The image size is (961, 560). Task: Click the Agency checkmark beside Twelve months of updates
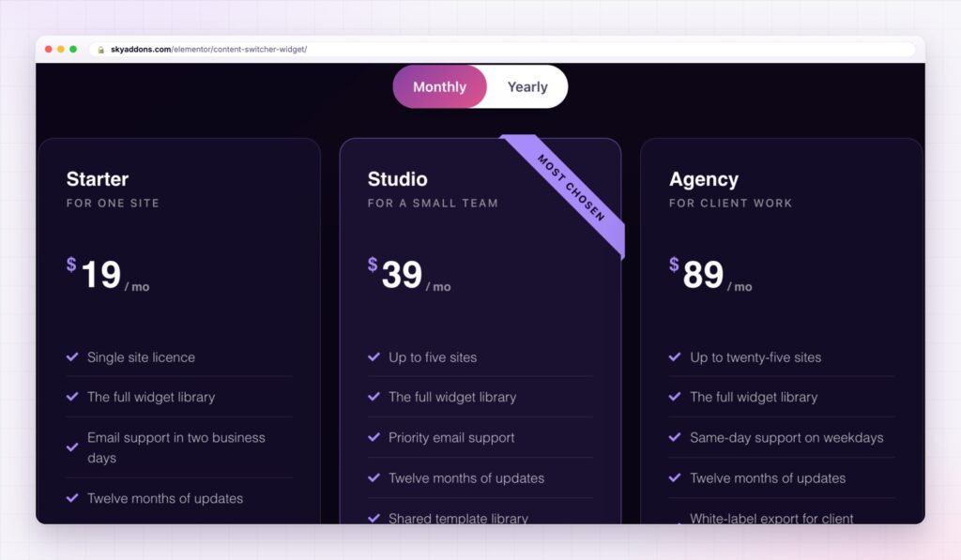tap(675, 477)
